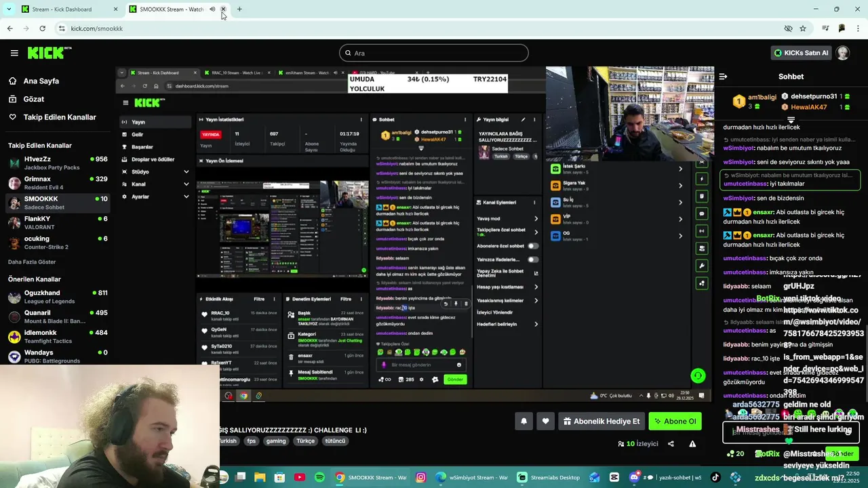View site information icon beside the URL

point(62,28)
